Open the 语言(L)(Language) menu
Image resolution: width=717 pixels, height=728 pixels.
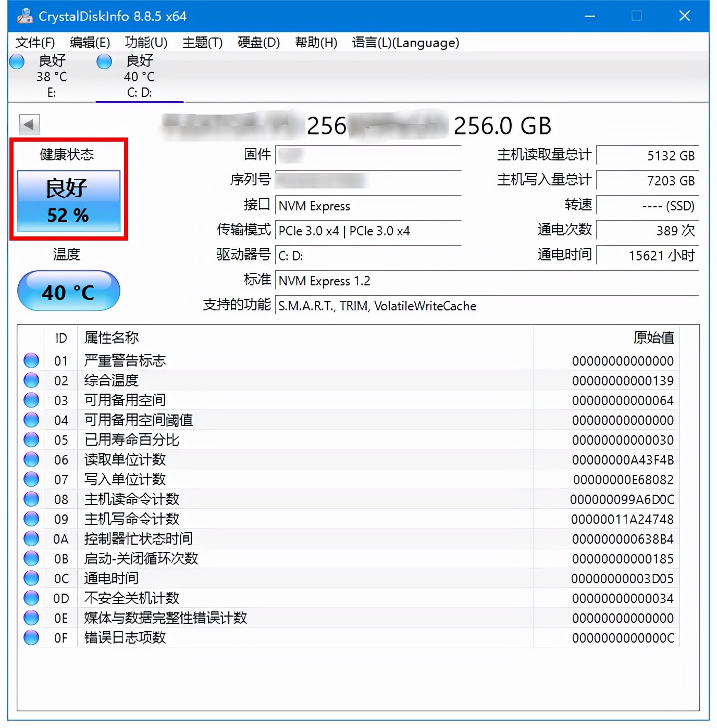pyautogui.click(x=405, y=43)
